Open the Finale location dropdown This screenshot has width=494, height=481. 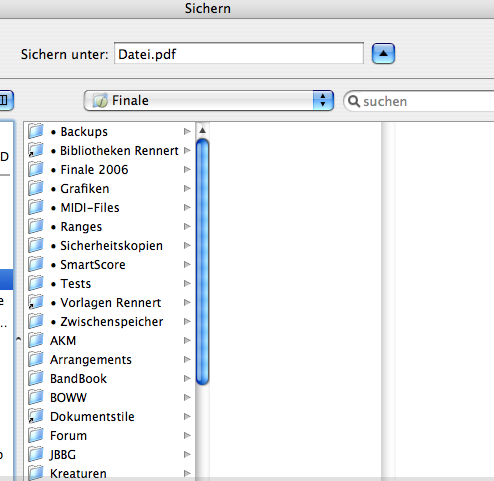click(x=209, y=100)
